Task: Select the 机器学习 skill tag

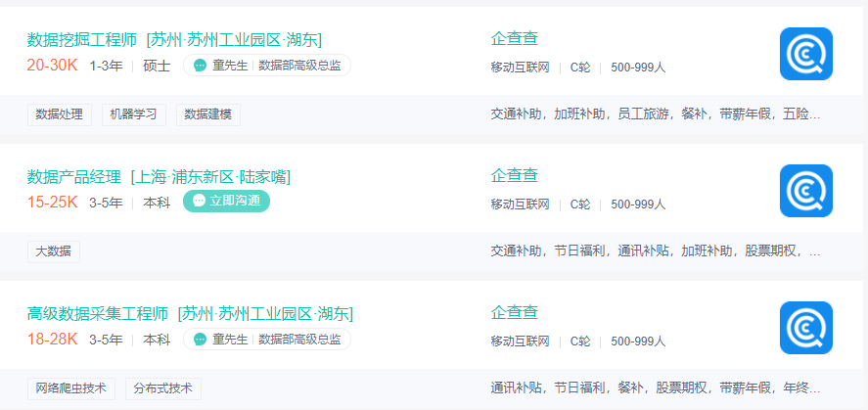Action: coord(134,114)
